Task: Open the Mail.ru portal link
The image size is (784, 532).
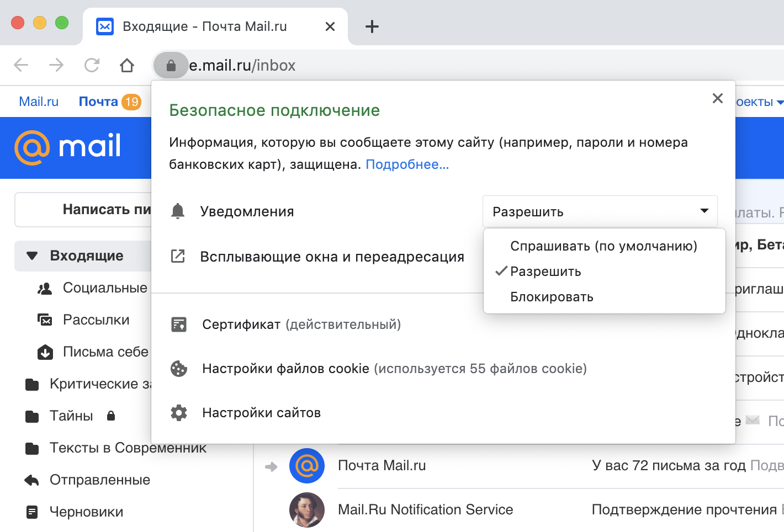Action: coord(39,102)
